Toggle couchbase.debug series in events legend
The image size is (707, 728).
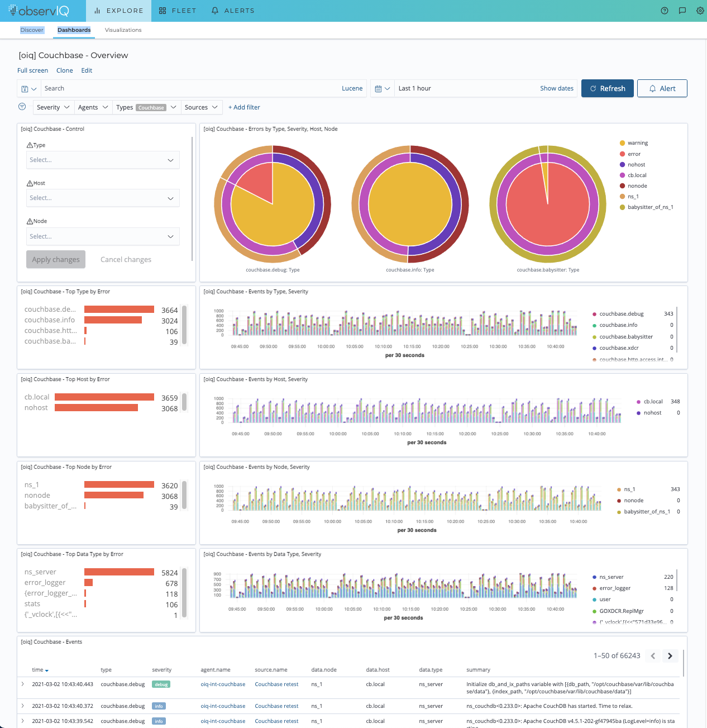(618, 314)
